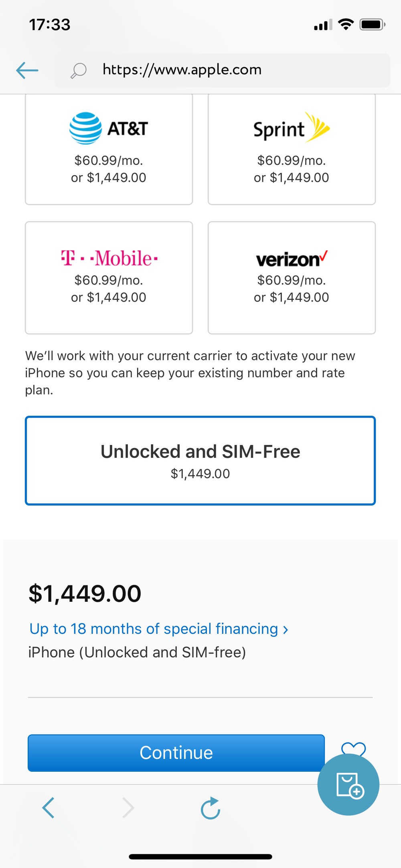Tap the 17:33 clock in status bar
Viewport: 401px width, 868px height.
pyautogui.click(x=50, y=25)
